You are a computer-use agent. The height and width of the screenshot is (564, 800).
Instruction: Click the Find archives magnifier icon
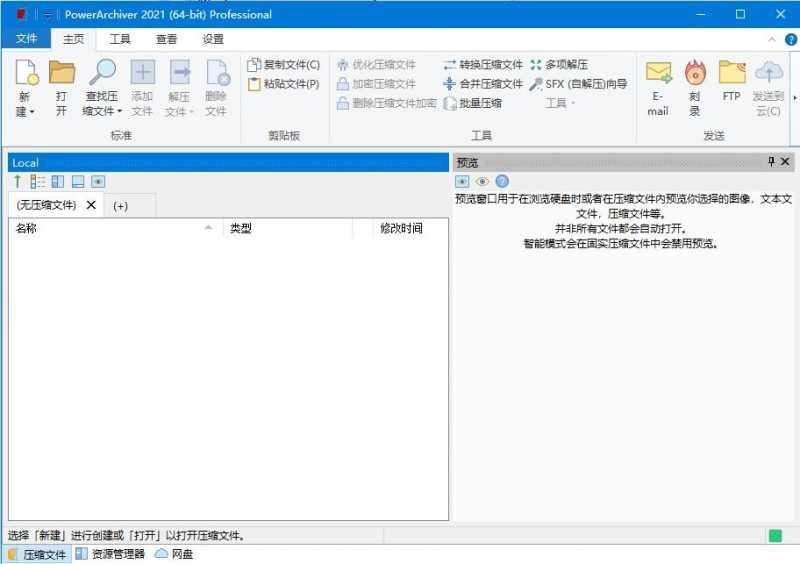pos(103,72)
